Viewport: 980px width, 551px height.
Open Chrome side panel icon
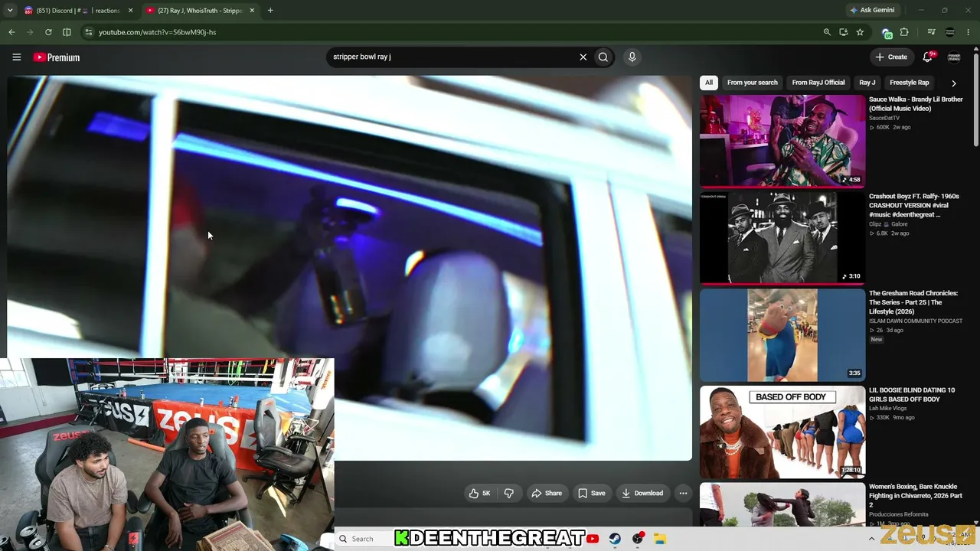tap(67, 32)
